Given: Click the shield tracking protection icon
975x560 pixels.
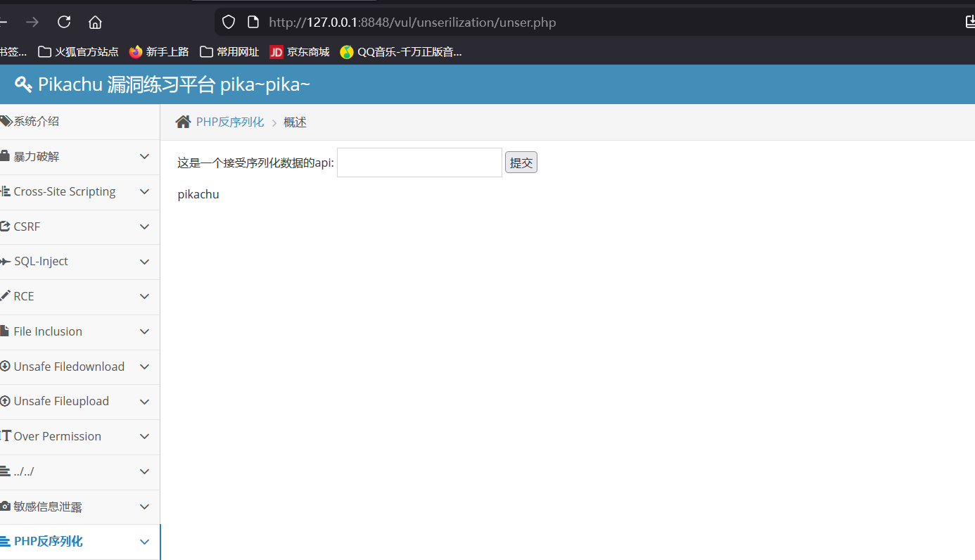Looking at the screenshot, I should point(229,22).
